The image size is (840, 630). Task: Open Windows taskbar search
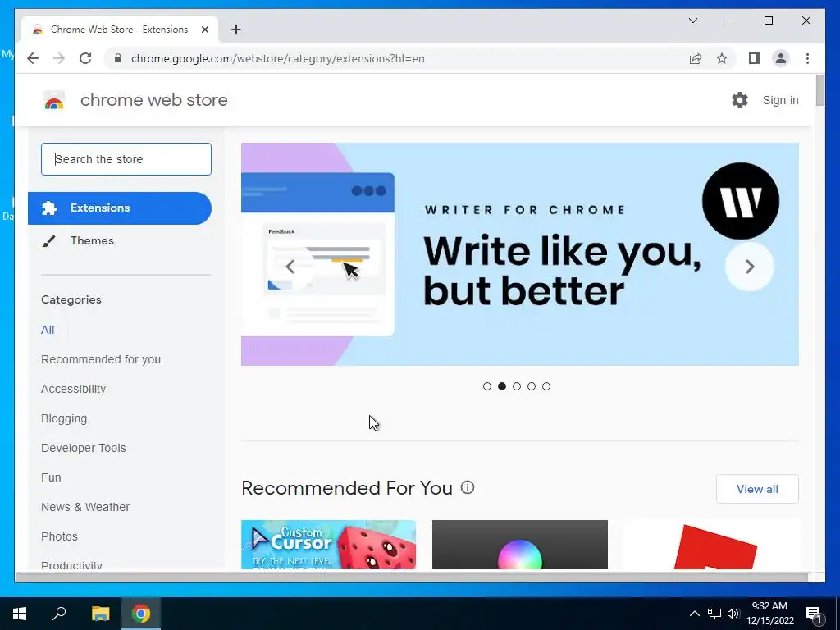click(59, 614)
